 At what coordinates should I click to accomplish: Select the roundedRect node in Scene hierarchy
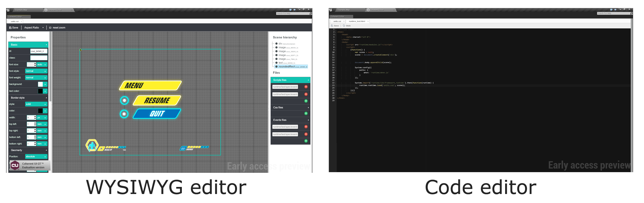coord(286,66)
